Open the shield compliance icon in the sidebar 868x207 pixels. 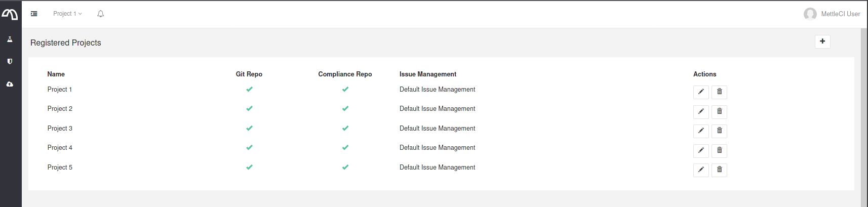10,62
